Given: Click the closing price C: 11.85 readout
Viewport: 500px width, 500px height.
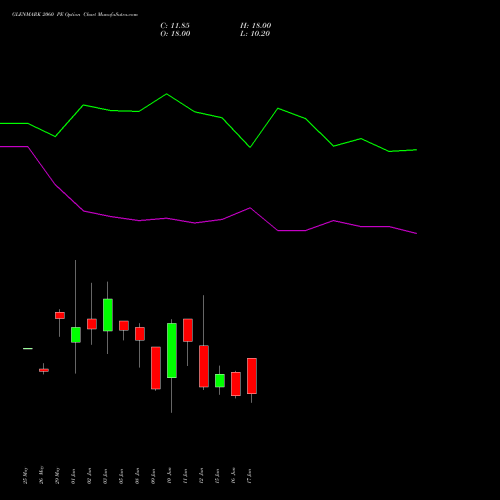Looking at the screenshot, I should click(175, 26).
